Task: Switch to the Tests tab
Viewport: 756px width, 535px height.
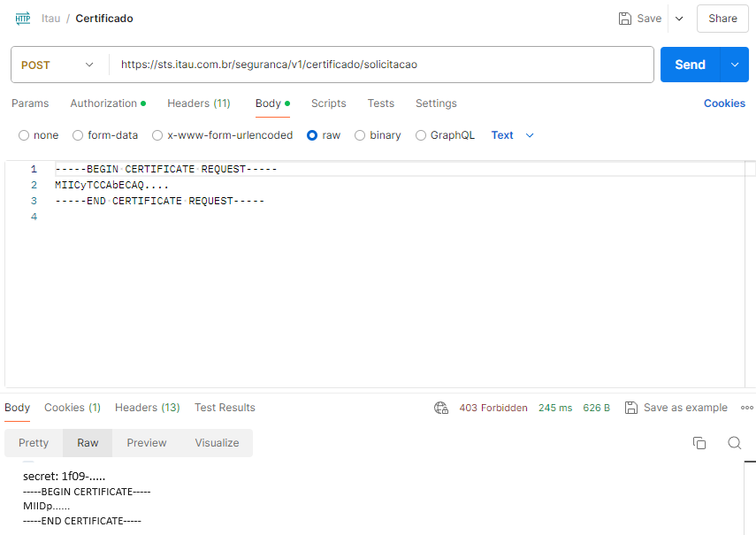Action: click(380, 103)
